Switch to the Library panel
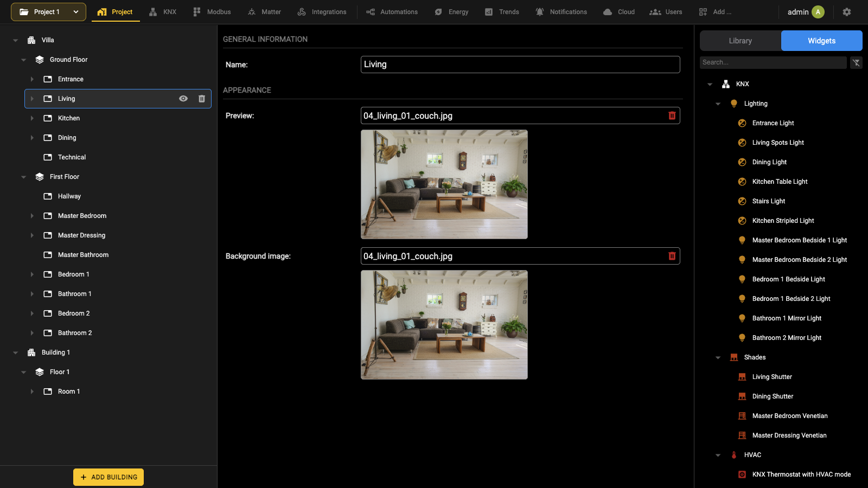This screenshot has width=868, height=488. coord(741,41)
